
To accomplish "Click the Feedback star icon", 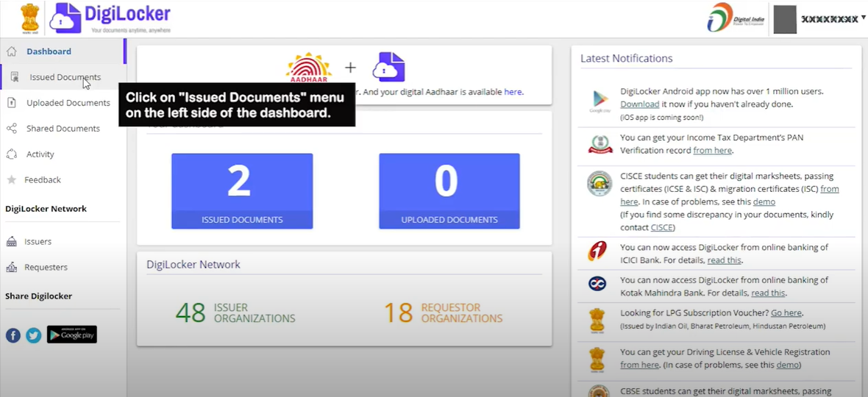I will [x=11, y=179].
